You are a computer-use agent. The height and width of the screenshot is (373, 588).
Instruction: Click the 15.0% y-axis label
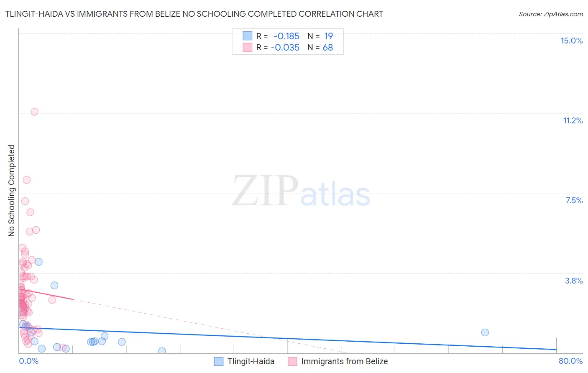click(x=572, y=41)
